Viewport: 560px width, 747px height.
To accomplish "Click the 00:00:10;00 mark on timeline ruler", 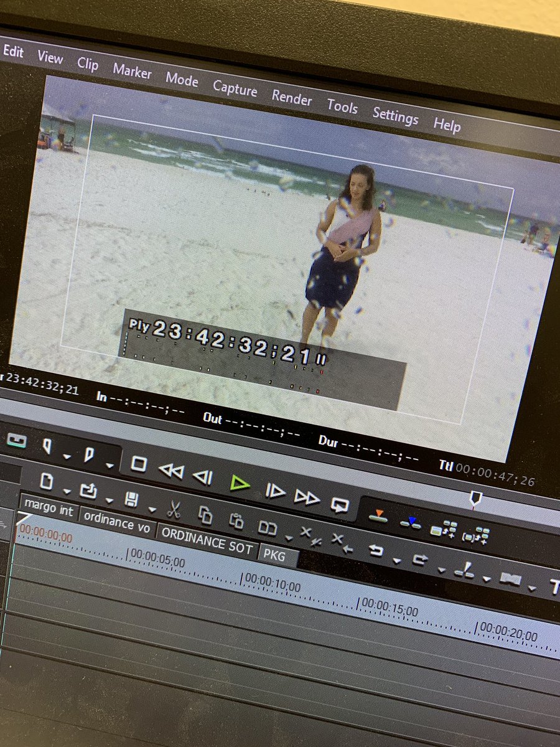I will pos(273,582).
